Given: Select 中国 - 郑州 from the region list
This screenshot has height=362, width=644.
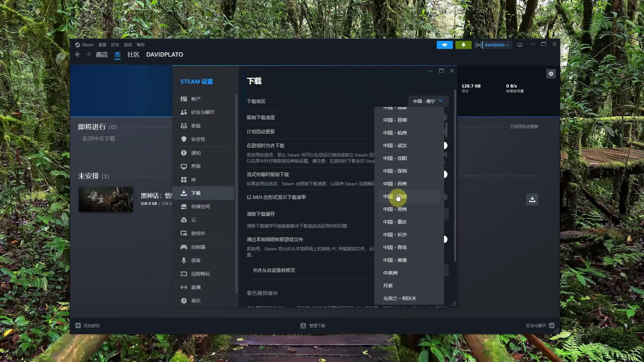Looking at the screenshot, I should click(409, 209).
